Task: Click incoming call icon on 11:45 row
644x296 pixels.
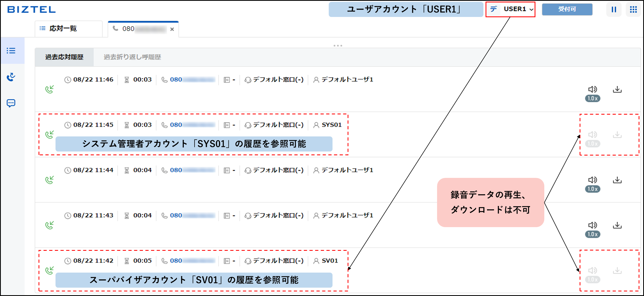Action: 50,135
